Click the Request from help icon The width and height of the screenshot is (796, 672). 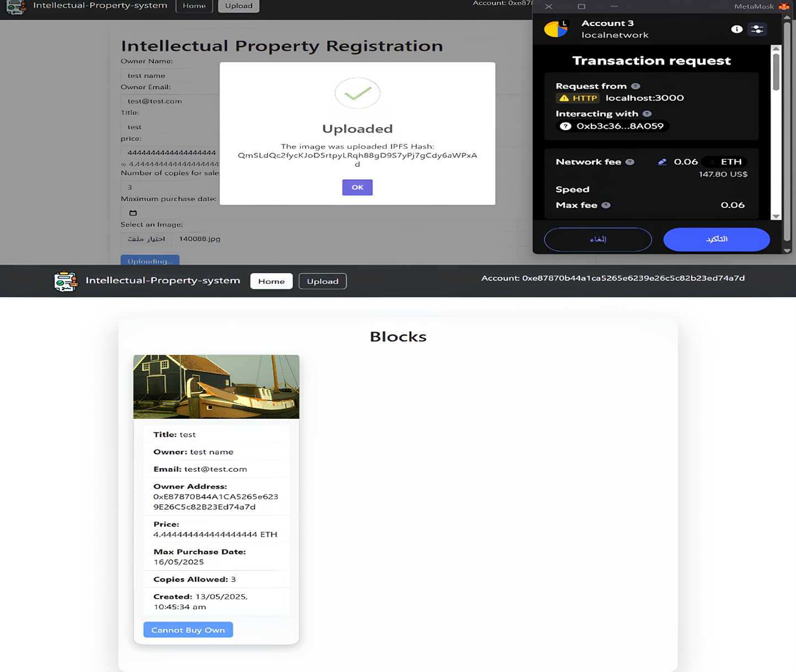635,86
